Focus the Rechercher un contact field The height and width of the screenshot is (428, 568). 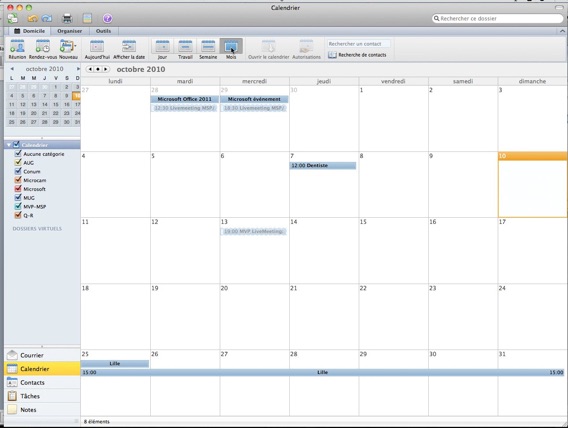[x=359, y=44]
